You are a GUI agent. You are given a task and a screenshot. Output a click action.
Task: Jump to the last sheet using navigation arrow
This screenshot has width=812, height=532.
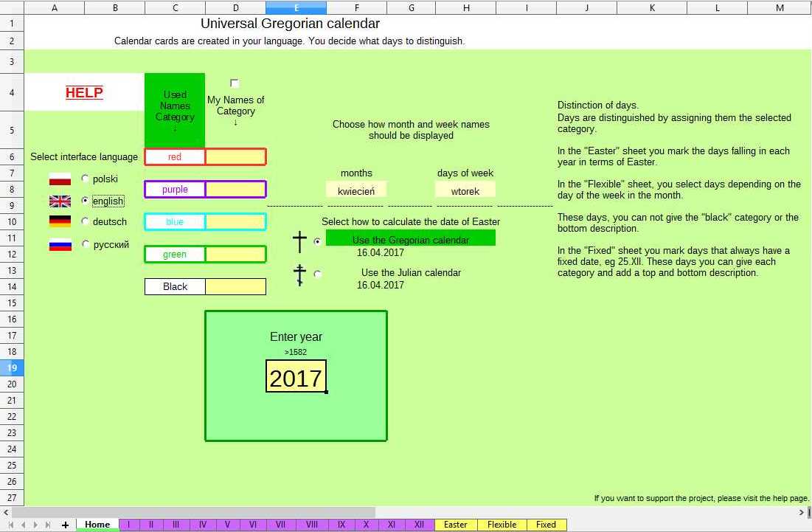tap(48, 525)
